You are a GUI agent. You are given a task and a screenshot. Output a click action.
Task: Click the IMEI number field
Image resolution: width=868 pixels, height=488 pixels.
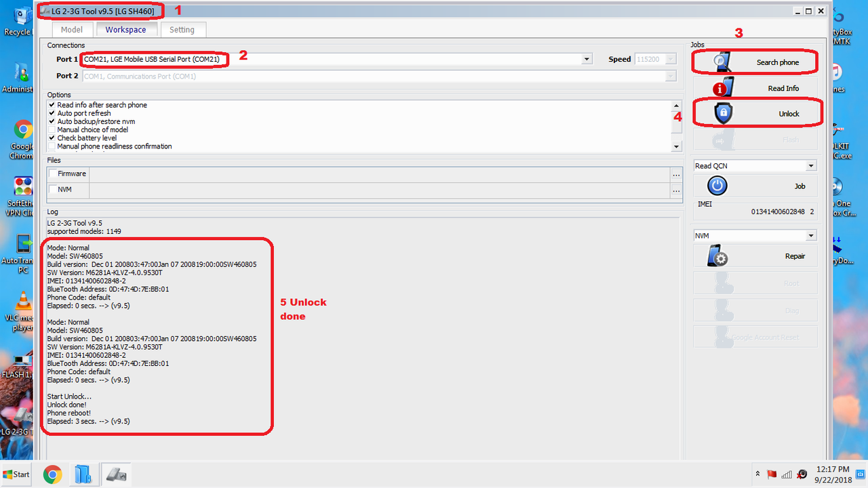point(755,211)
